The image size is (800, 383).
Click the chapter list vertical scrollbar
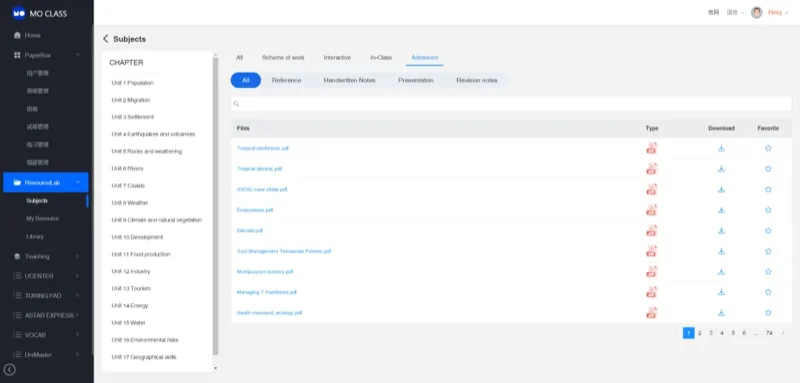[215, 207]
